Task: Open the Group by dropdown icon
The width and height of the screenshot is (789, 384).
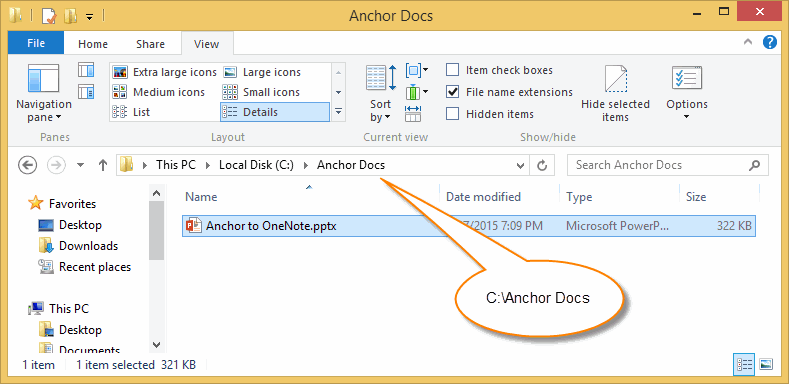Action: coord(417,70)
